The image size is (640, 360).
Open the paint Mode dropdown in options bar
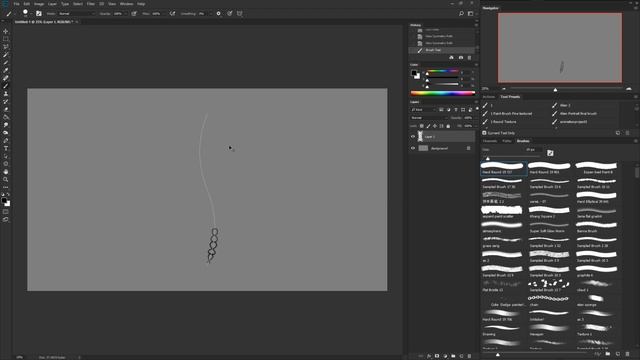(77, 13)
